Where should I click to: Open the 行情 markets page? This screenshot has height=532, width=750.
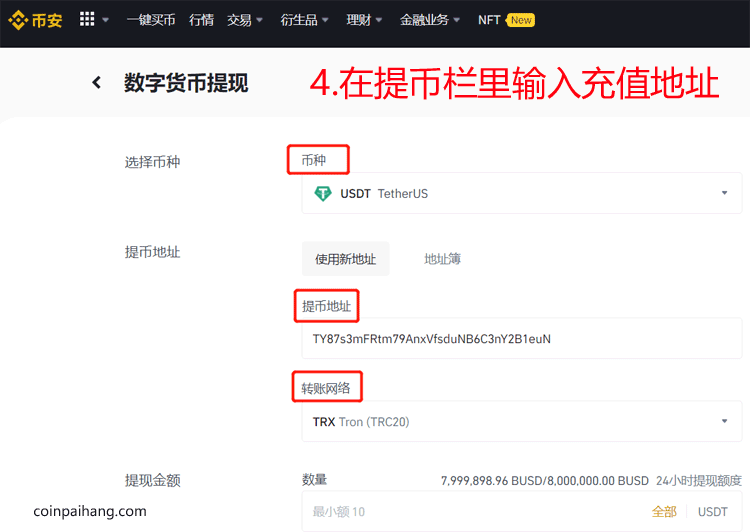[201, 20]
